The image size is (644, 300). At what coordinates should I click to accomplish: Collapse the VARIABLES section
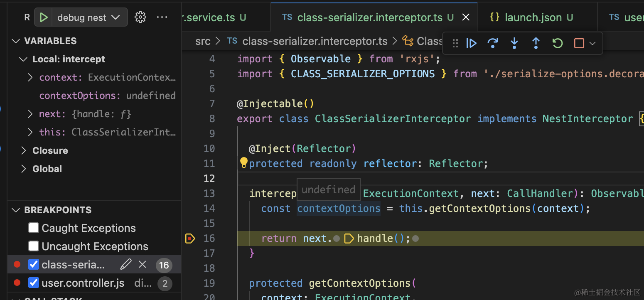[16, 41]
